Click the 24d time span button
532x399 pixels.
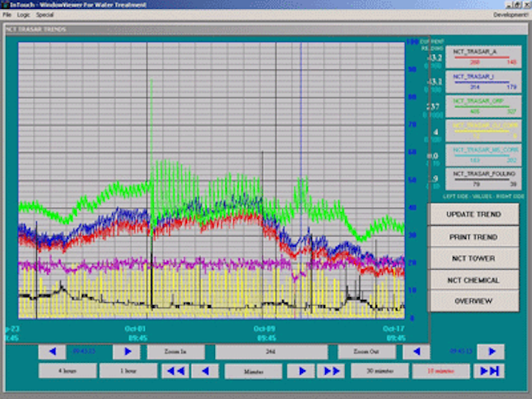tap(271, 352)
